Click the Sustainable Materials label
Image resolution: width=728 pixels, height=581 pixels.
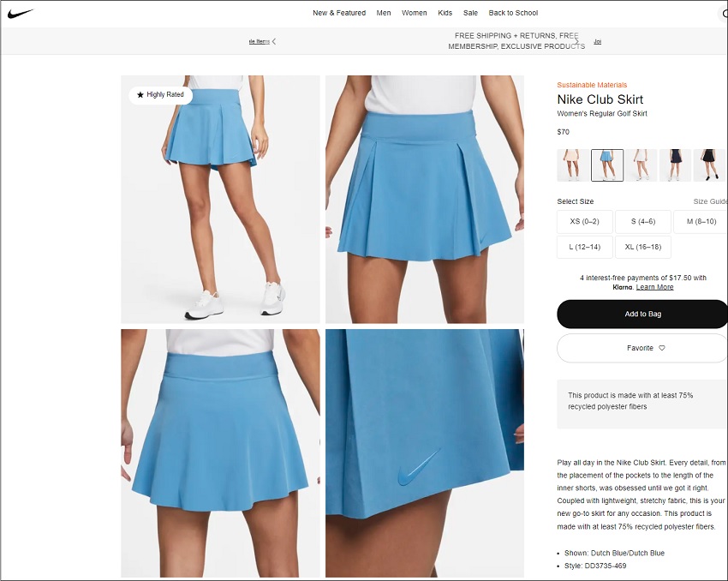coord(592,85)
